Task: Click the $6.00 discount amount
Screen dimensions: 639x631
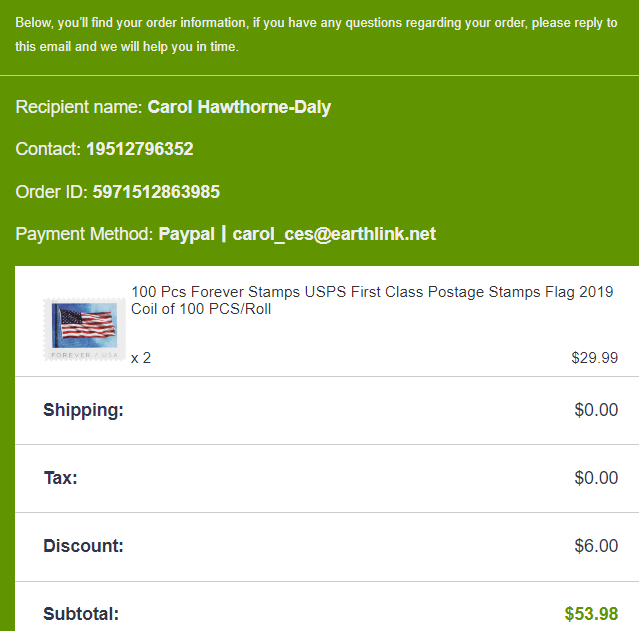Action: [596, 546]
